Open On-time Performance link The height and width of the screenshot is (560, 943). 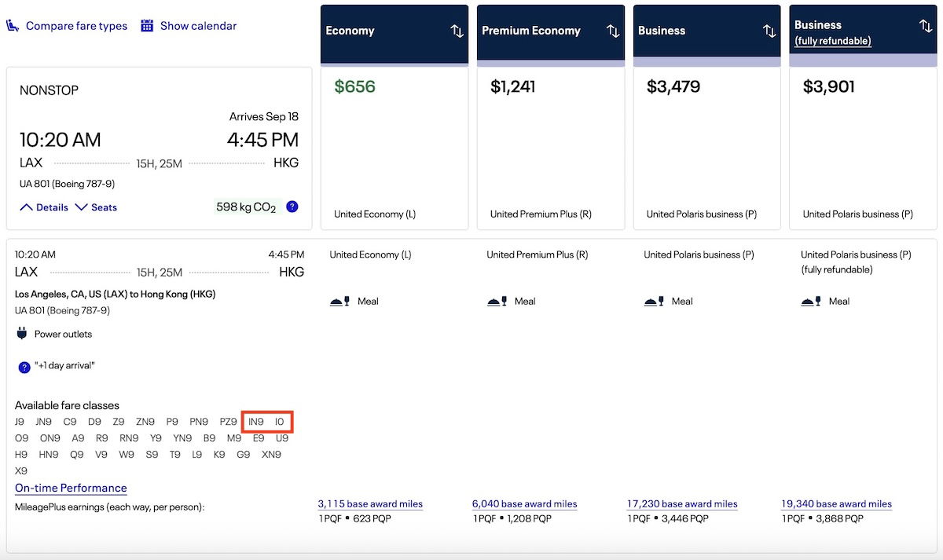pos(71,488)
